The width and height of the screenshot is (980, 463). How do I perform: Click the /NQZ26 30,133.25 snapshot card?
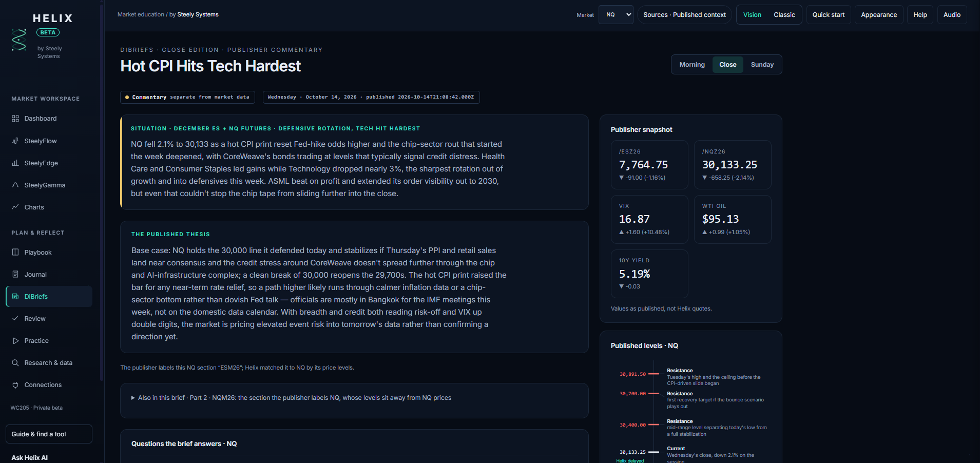pos(733,165)
